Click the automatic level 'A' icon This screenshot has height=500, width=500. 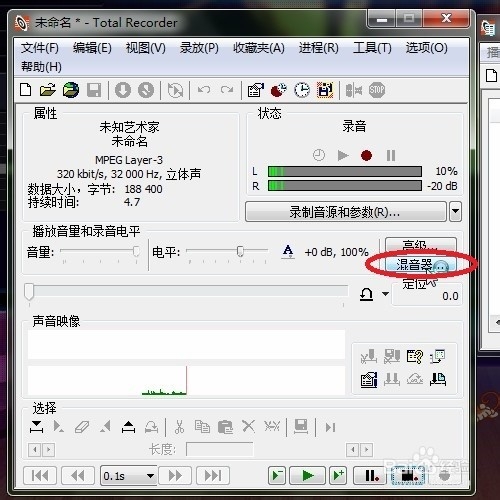(x=288, y=252)
